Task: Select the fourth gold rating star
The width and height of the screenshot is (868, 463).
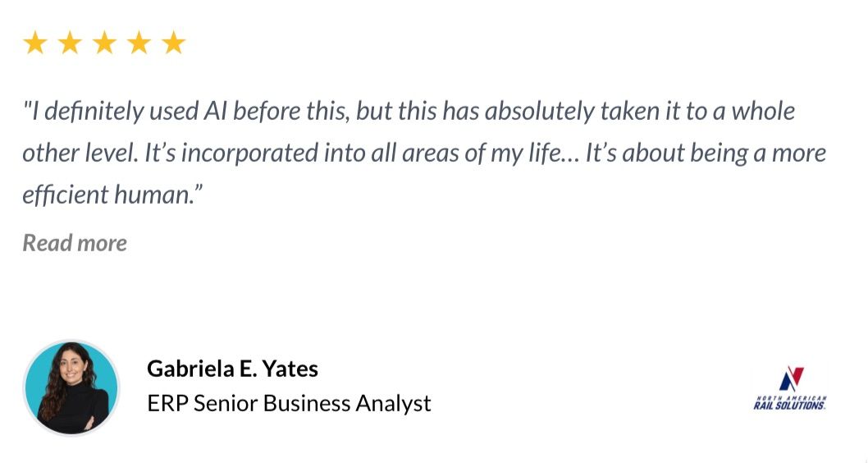Action: pyautogui.click(x=139, y=43)
